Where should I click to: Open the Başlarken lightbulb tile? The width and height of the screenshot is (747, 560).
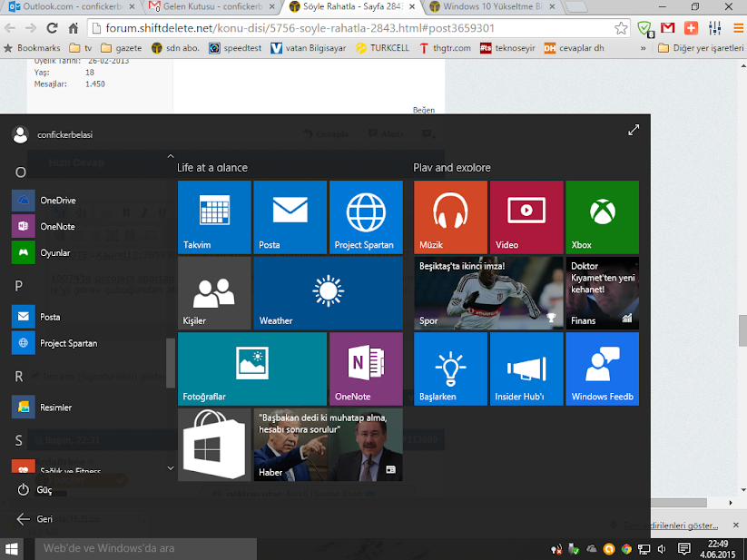pos(451,369)
